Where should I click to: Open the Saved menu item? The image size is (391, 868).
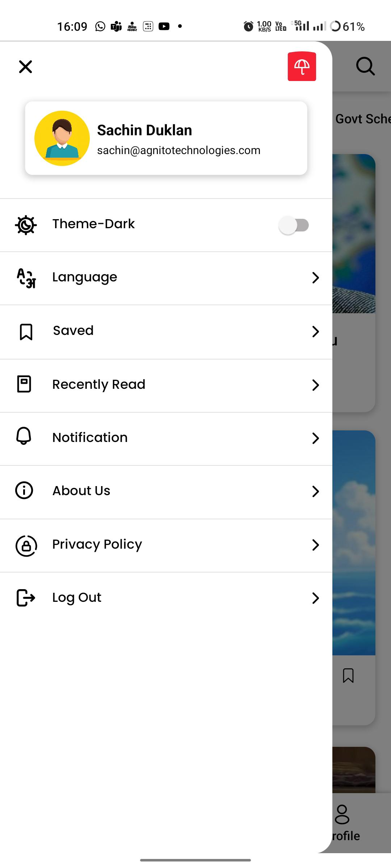point(73,331)
